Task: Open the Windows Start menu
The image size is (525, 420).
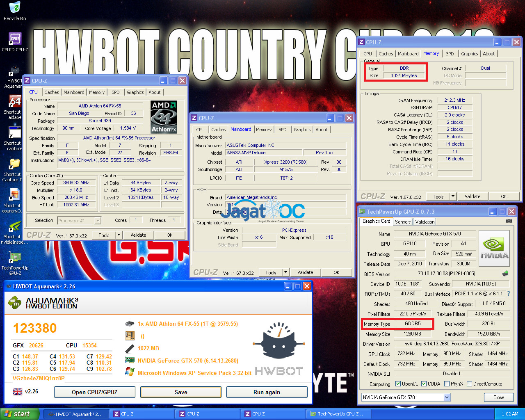Action: coord(20,414)
